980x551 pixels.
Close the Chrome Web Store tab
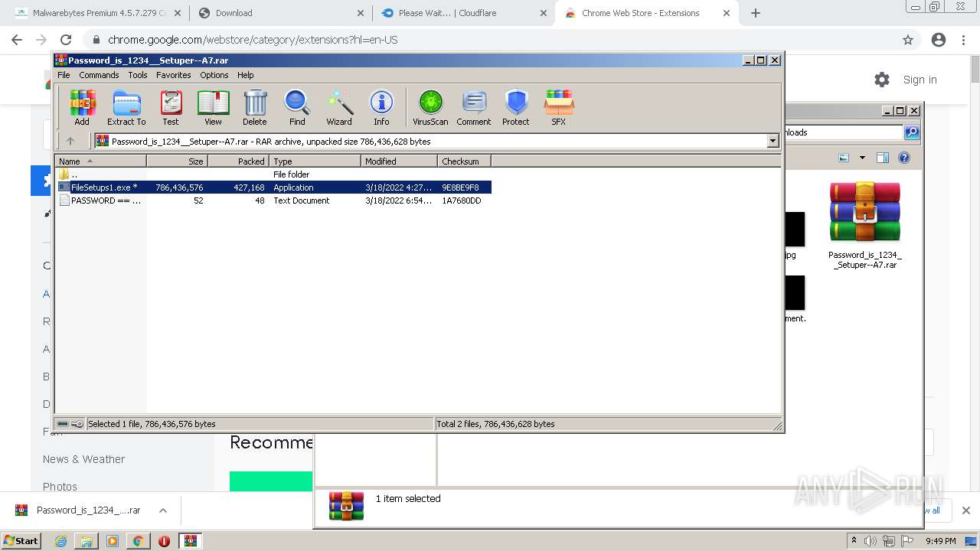(x=727, y=13)
